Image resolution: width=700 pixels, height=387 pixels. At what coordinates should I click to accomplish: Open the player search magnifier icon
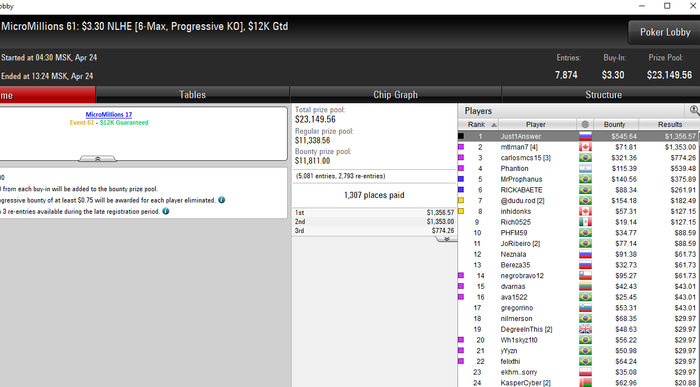(694, 110)
